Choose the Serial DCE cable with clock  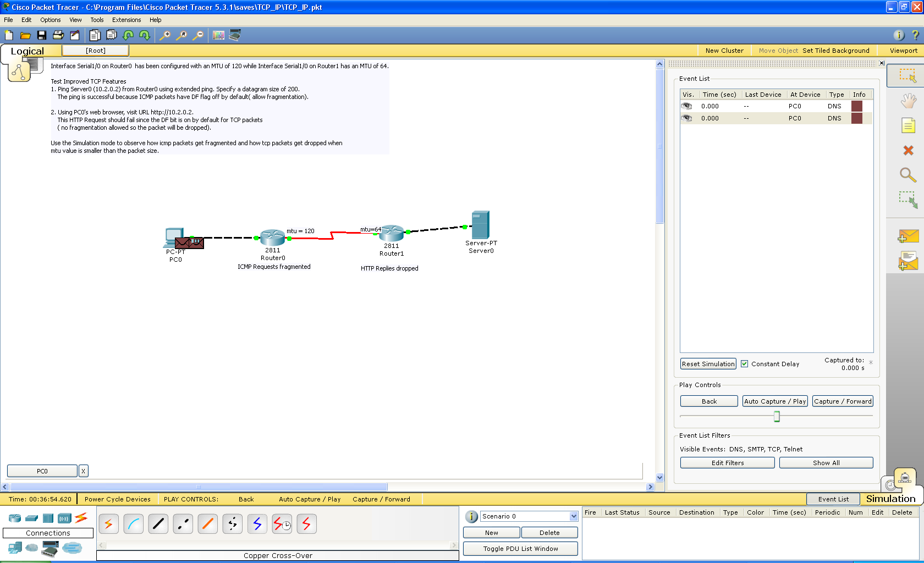click(x=282, y=524)
